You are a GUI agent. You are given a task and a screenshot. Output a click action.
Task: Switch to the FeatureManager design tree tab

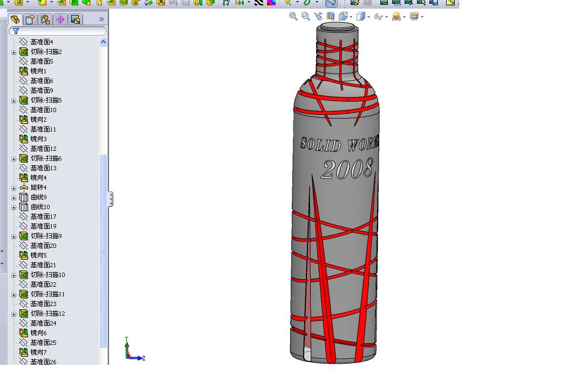tap(15, 19)
